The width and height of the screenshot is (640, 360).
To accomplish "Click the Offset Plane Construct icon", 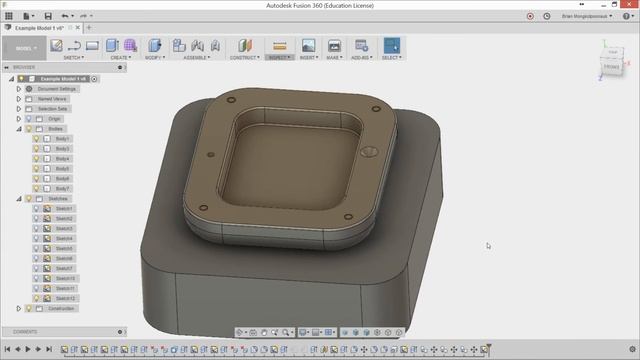I will (x=245, y=45).
